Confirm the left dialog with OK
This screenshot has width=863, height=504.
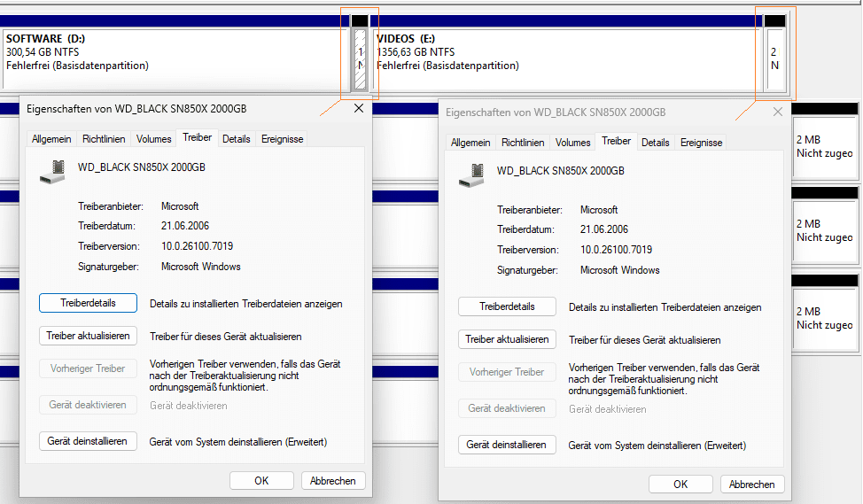(261, 481)
